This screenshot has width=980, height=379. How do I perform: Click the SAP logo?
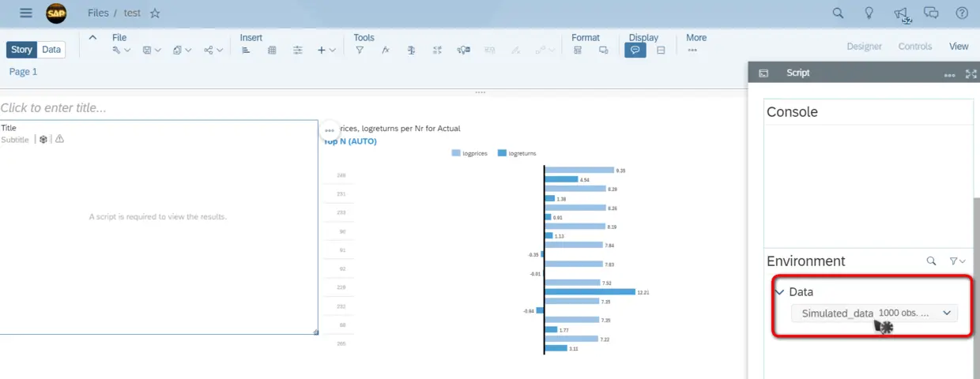[56, 13]
